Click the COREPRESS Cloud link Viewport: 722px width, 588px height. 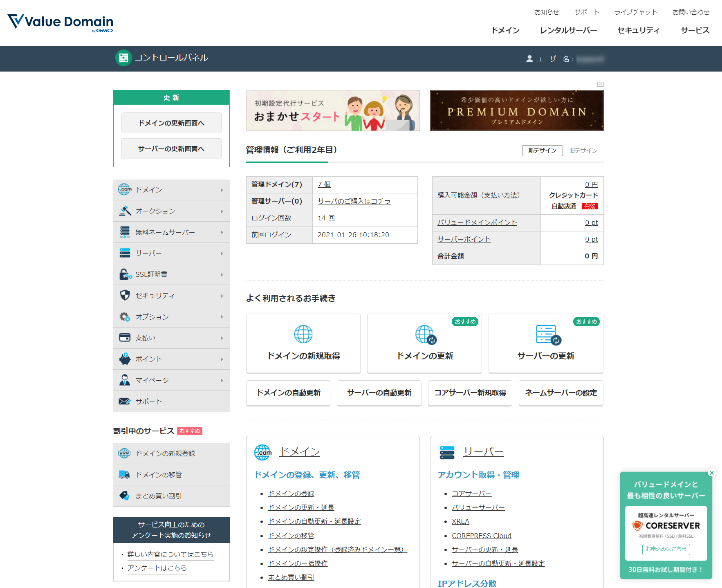click(x=482, y=536)
